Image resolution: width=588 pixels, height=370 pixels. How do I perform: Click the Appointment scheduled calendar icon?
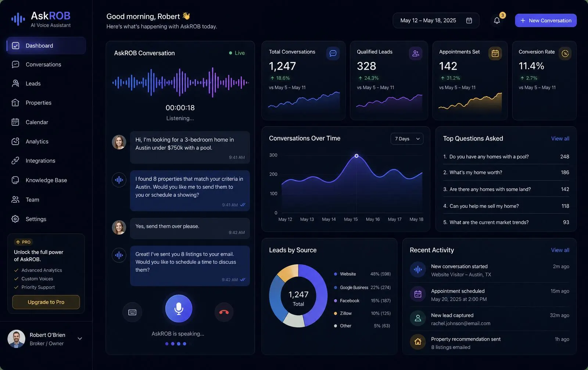pyautogui.click(x=418, y=294)
